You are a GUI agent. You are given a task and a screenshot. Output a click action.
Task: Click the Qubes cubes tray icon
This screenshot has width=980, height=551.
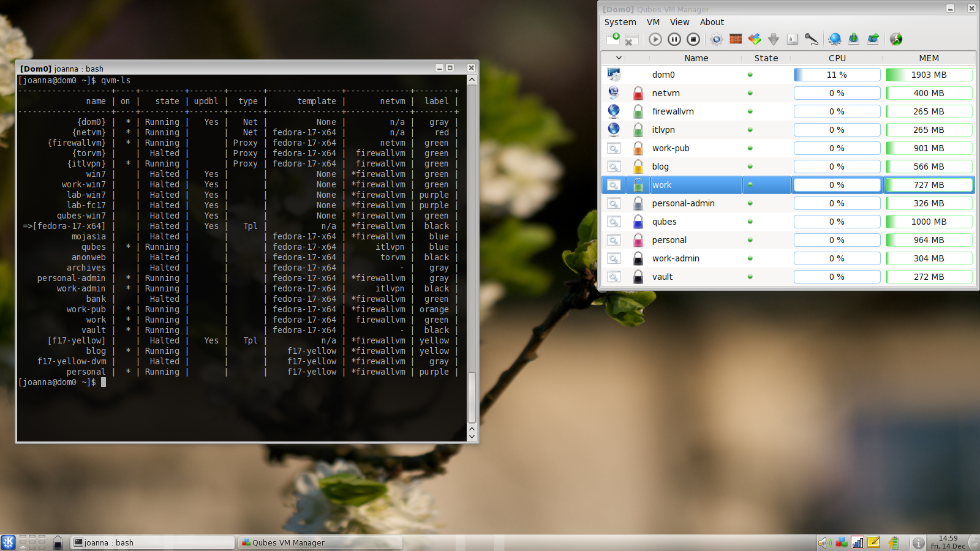click(842, 542)
